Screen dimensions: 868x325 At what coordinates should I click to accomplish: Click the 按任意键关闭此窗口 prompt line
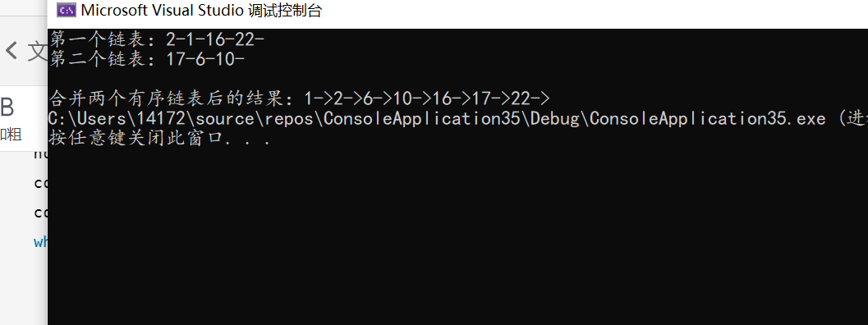(160, 139)
